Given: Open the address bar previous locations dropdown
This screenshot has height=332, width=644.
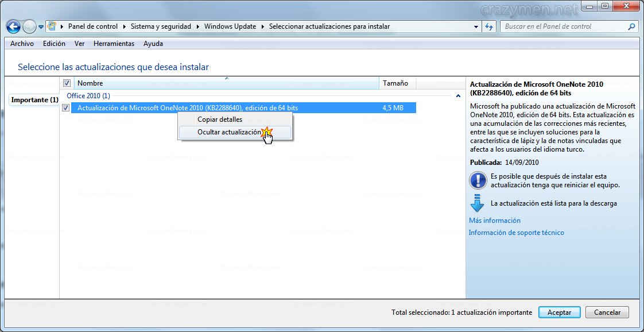Looking at the screenshot, I should pos(476,26).
